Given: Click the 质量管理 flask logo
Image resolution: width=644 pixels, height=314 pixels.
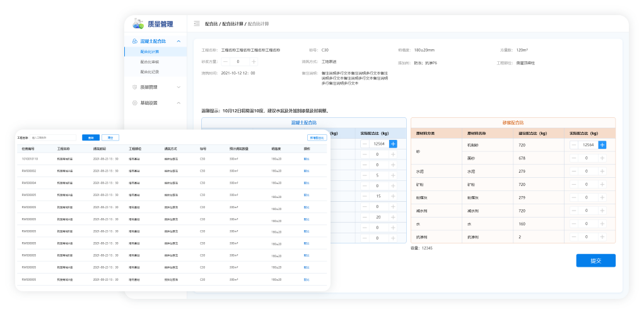Looking at the screenshot, I should [138, 24].
